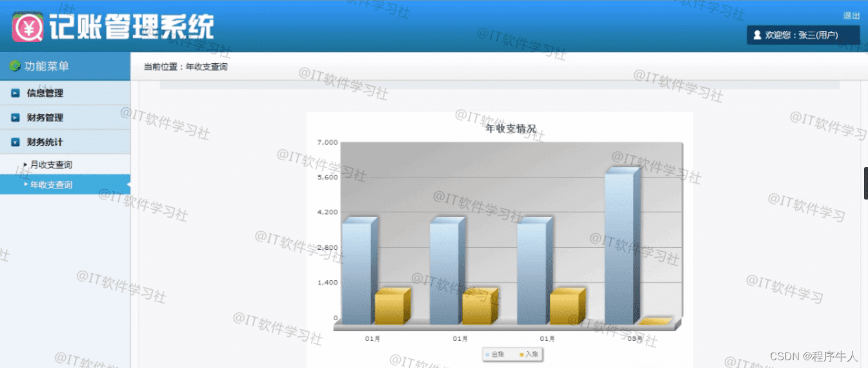
Task: Click the yellow 入账 legend marker
Action: tap(522, 354)
